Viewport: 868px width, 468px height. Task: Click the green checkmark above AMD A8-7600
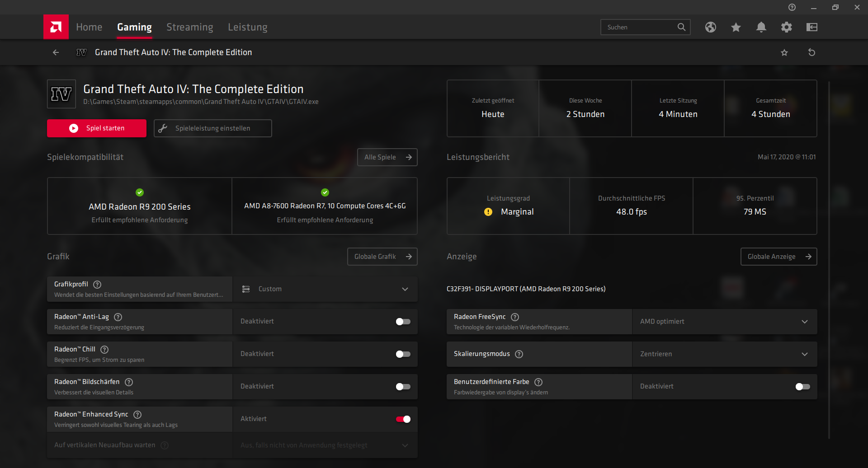(325, 192)
